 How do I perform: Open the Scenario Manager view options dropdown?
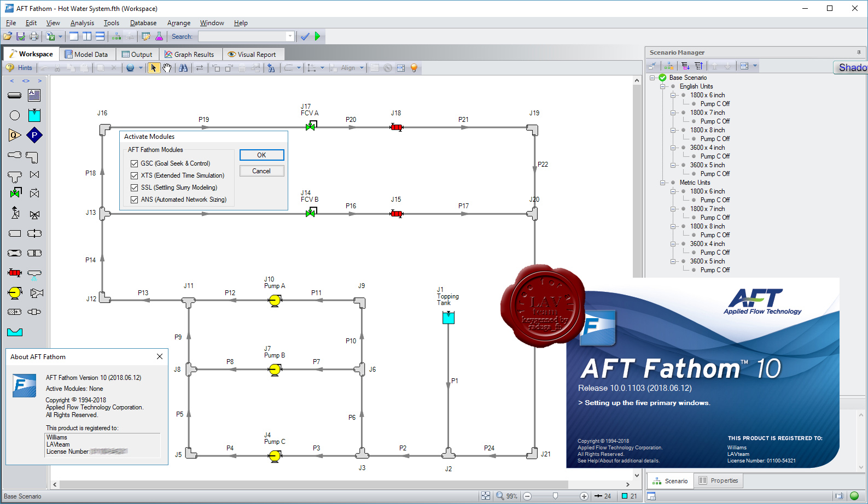click(x=755, y=66)
